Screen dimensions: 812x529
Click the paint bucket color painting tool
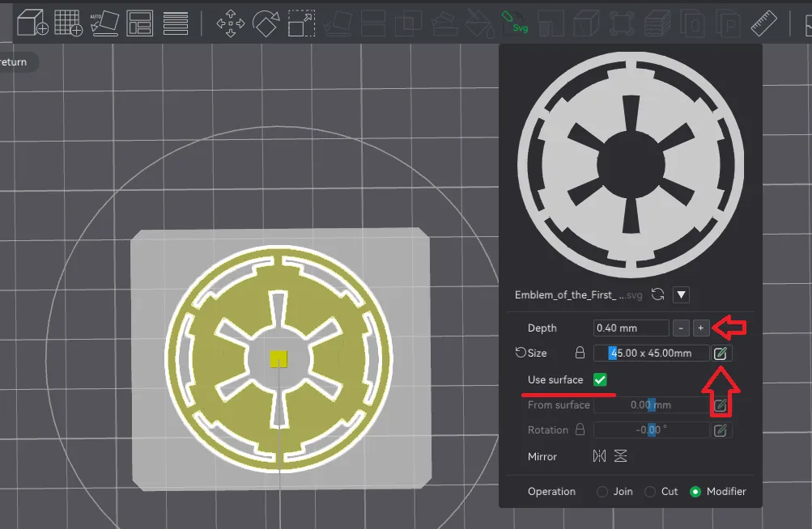point(479,23)
